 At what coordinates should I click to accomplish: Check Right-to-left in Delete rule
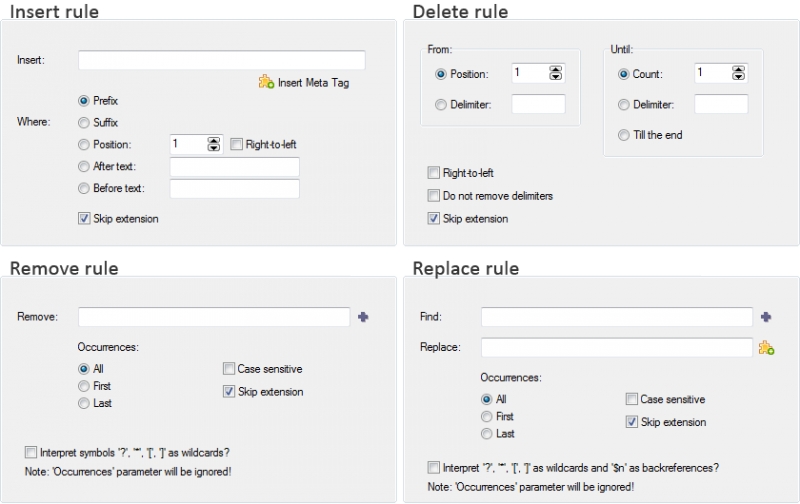(433, 172)
